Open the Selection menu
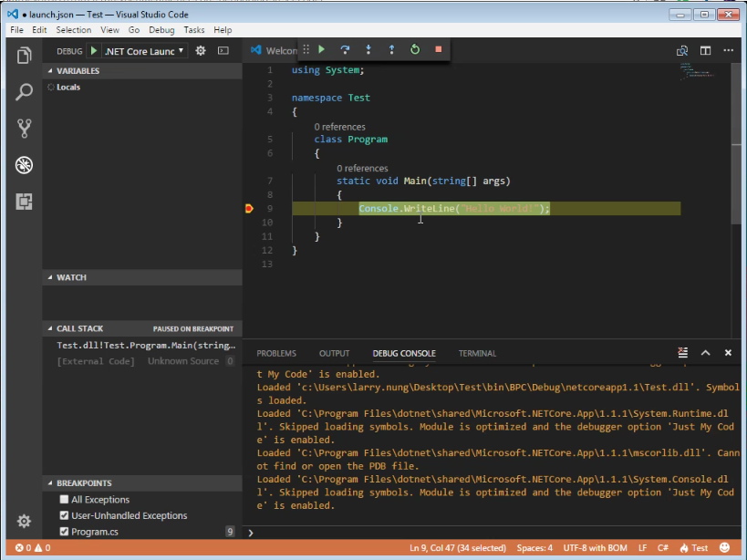This screenshot has height=560, width=747. (73, 29)
